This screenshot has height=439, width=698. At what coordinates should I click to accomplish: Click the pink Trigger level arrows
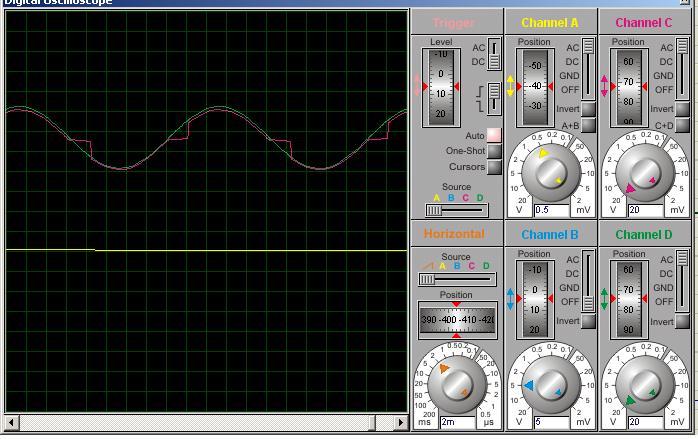coord(417,85)
